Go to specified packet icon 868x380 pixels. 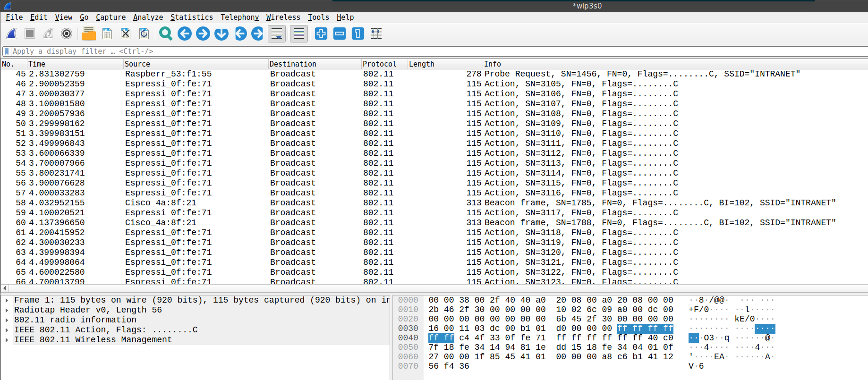point(221,34)
